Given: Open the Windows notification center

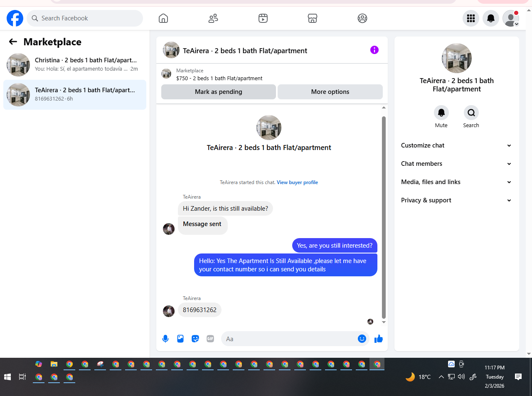Looking at the screenshot, I should click(x=518, y=377).
